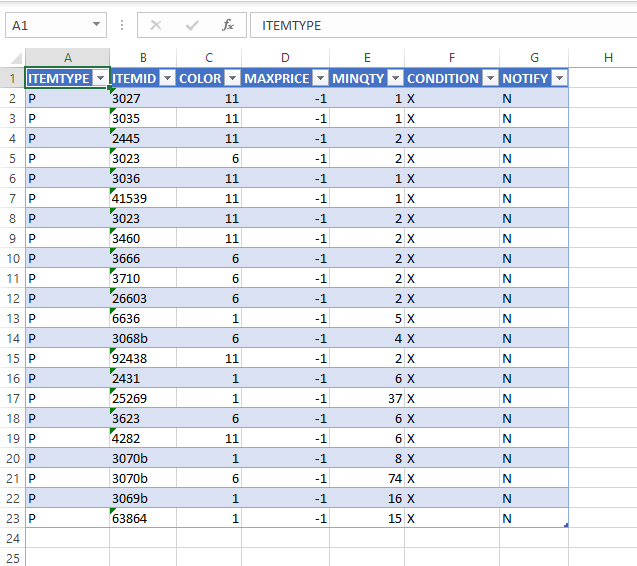Select cell with ITEMID 3027
Image resolution: width=637 pixels, height=566 pixels.
(x=143, y=98)
